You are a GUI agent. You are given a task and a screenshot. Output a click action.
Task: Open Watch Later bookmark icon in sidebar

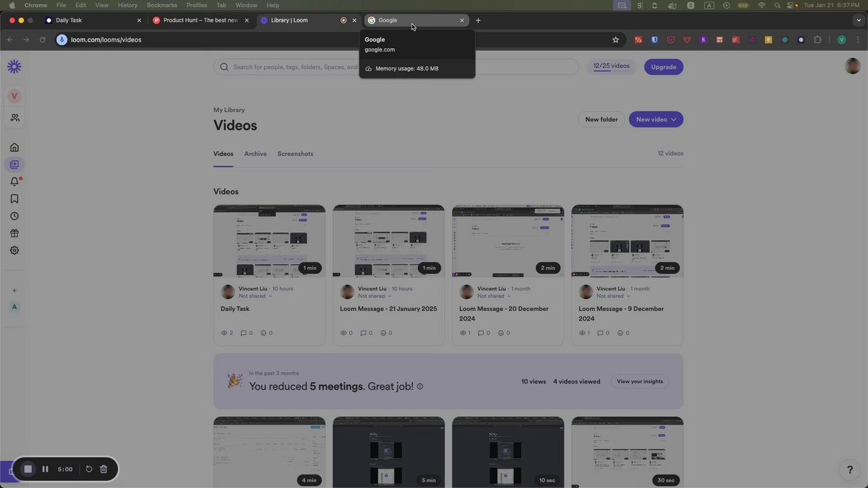pyautogui.click(x=14, y=199)
